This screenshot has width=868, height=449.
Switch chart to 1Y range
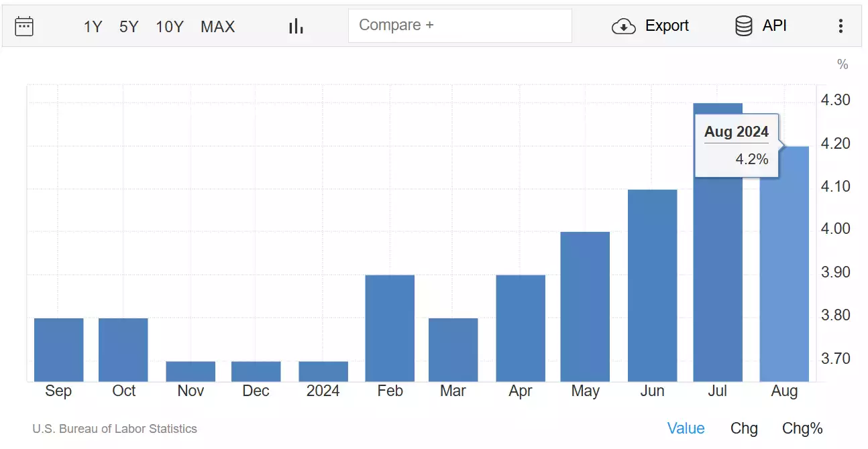click(x=92, y=27)
